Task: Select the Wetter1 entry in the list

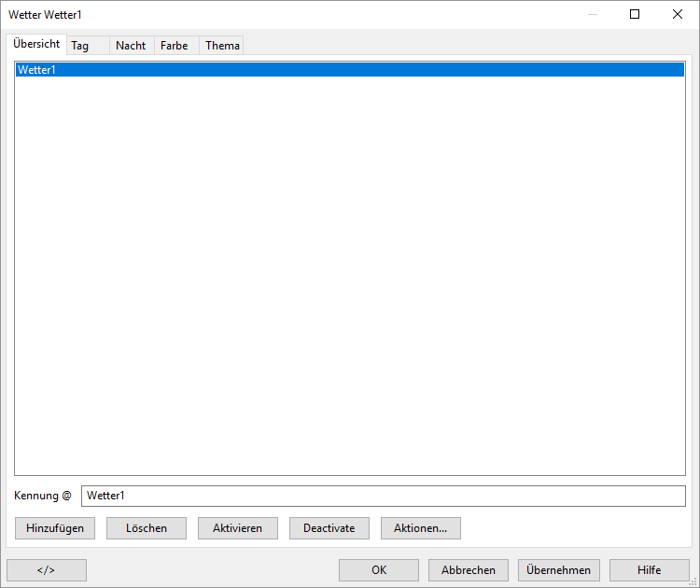Action: pyautogui.click(x=349, y=70)
